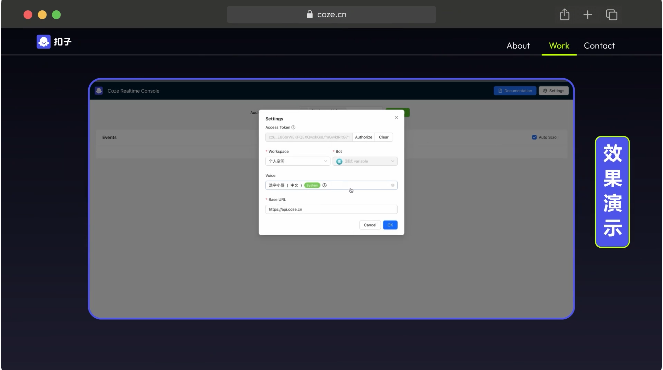Open a new tab with plus icon
This screenshot has width=663, height=370.
point(587,15)
